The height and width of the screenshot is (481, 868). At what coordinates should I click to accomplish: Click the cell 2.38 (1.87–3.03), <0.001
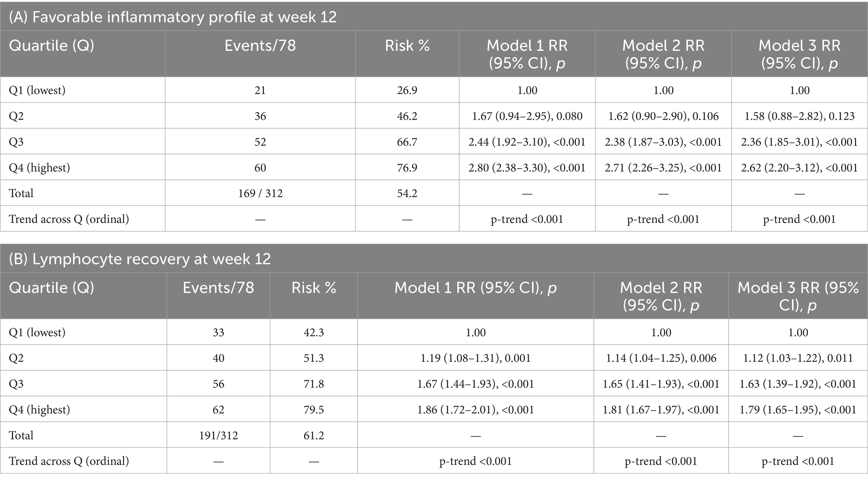coord(663,142)
